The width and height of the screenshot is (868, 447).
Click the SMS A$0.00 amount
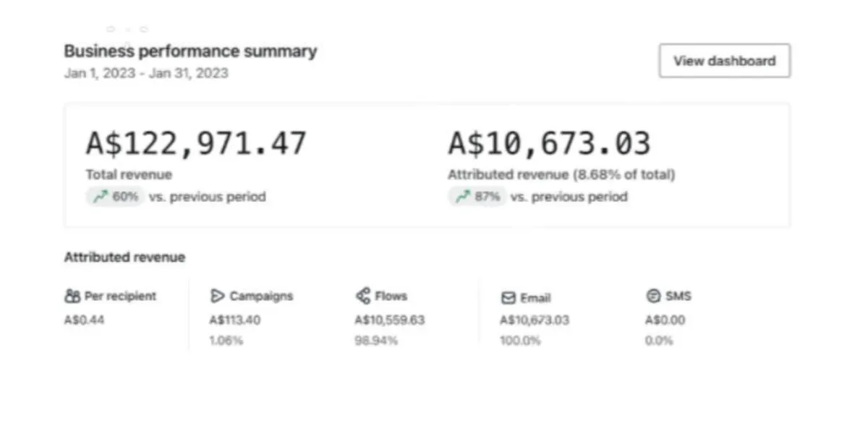tap(665, 320)
